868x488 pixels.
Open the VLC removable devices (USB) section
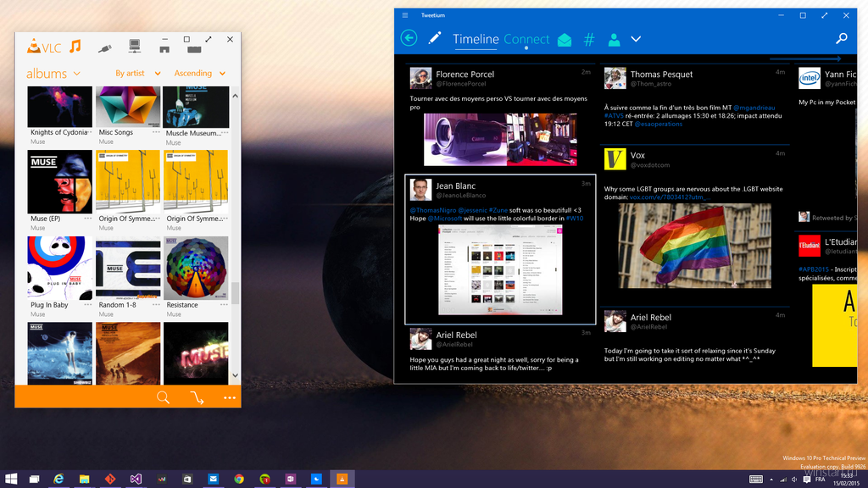tap(104, 48)
